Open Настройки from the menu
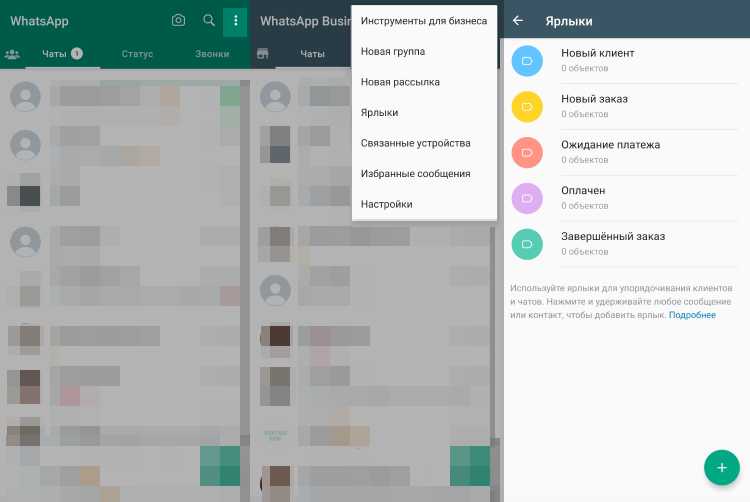Screen dimensions: 750x502 424,204
